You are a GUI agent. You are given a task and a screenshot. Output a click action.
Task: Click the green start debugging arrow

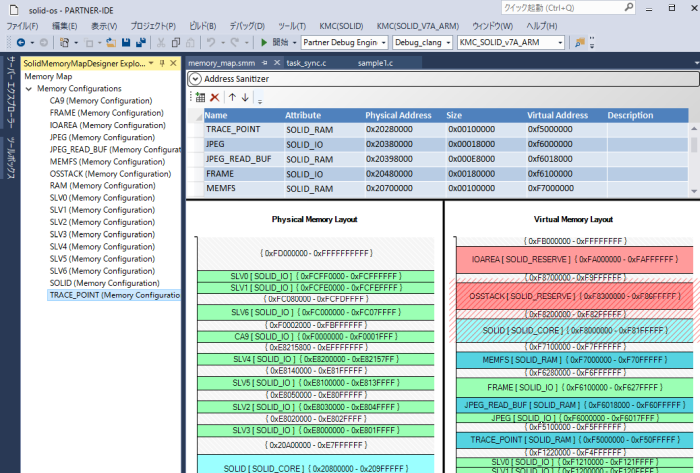(264, 43)
